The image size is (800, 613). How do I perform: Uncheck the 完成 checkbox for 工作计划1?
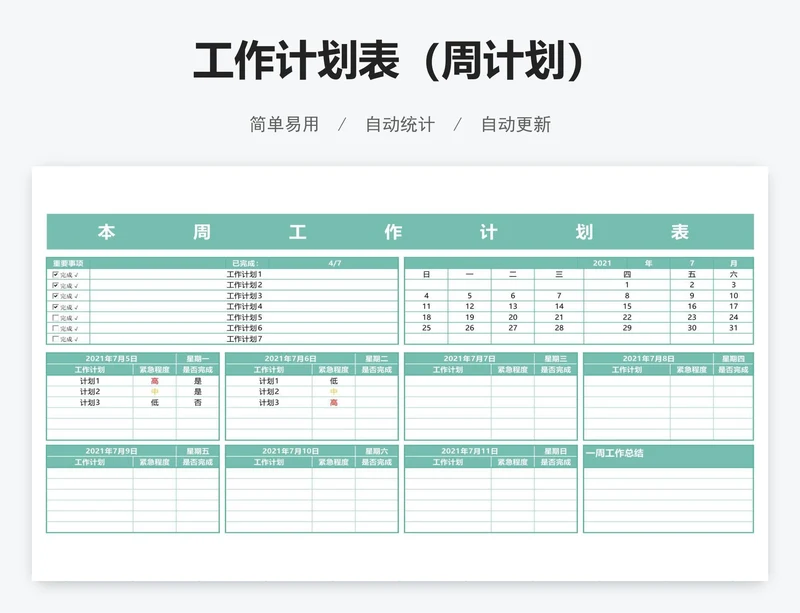pyautogui.click(x=56, y=274)
